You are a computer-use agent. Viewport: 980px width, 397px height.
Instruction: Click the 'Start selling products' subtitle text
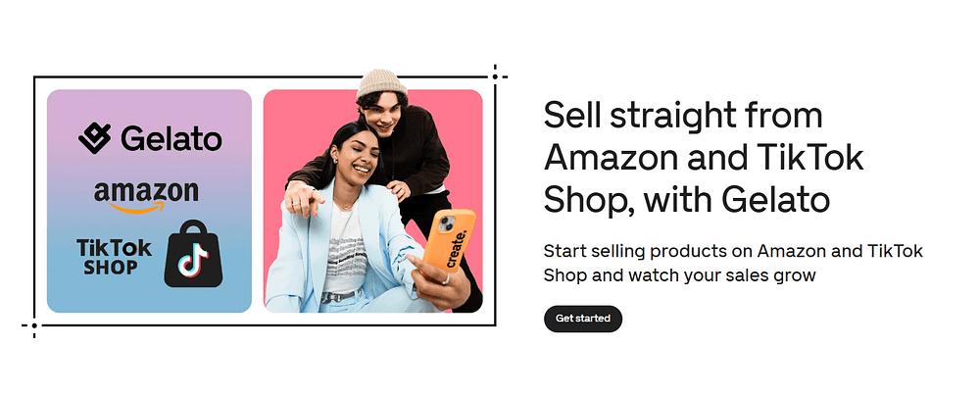coord(733,264)
